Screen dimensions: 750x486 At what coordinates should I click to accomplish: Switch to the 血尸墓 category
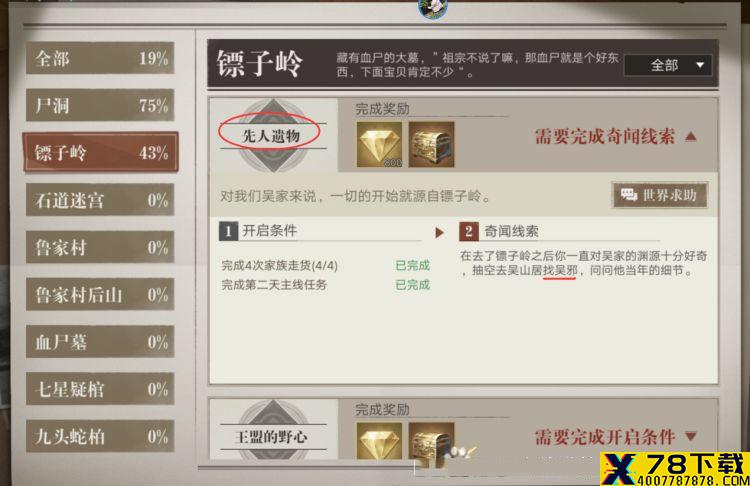click(100, 342)
